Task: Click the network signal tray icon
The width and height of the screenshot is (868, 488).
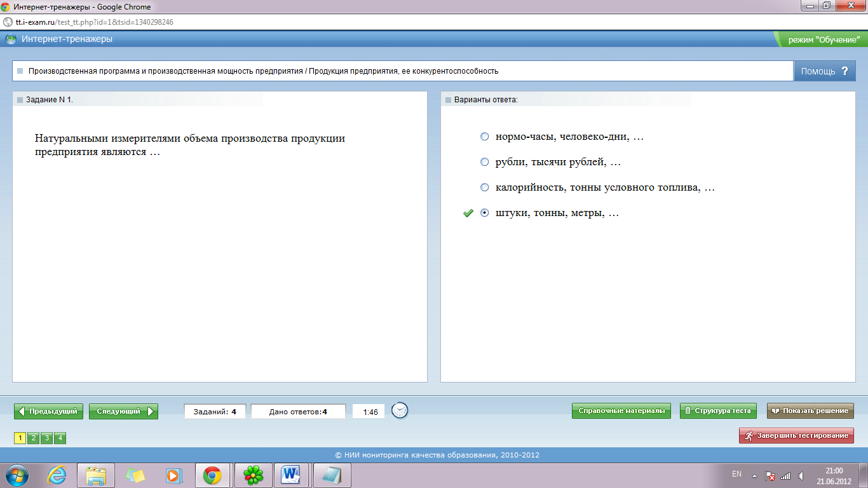Action: (x=785, y=475)
